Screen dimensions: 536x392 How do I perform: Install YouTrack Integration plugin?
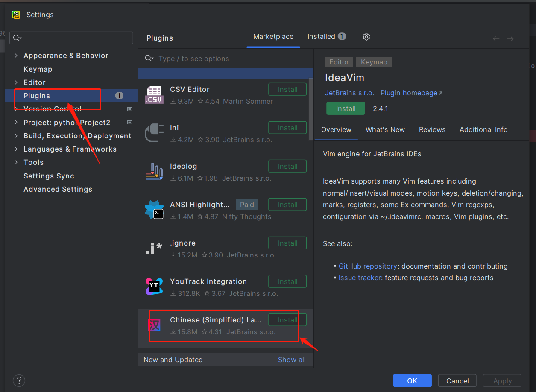tap(287, 281)
